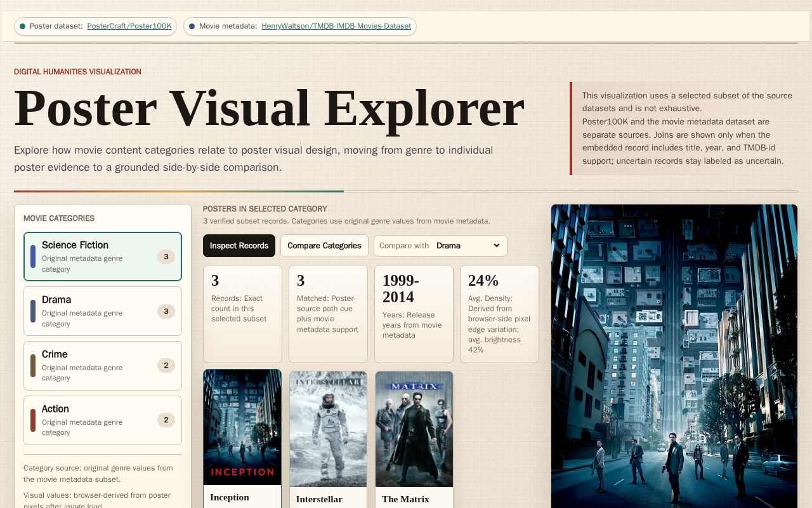Click the Crime brown color bar

(33, 366)
